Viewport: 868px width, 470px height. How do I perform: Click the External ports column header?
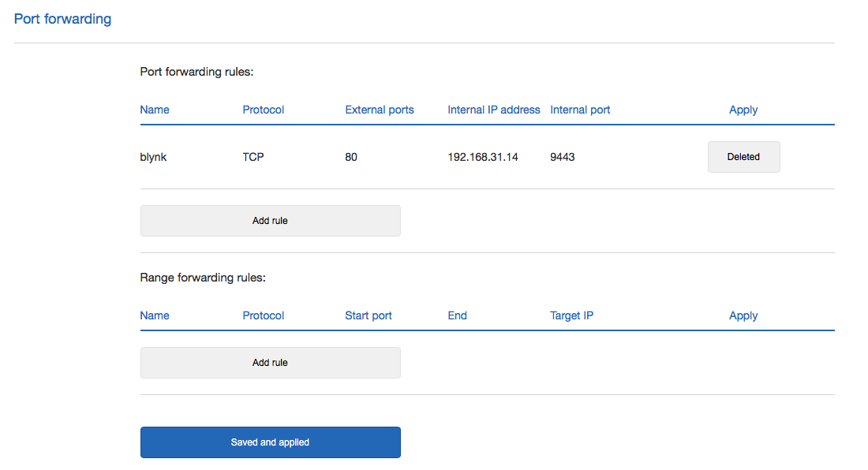(380, 110)
